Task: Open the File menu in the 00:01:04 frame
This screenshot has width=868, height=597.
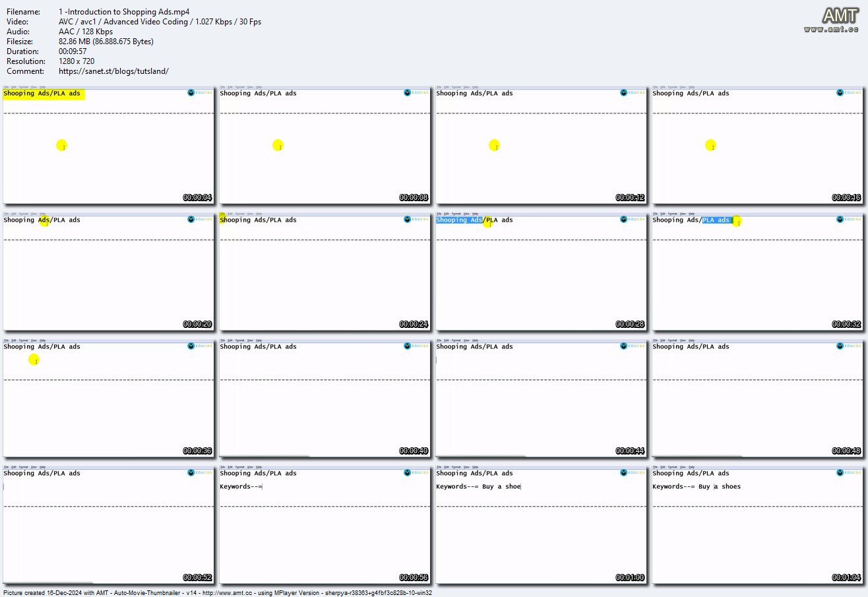Action: click(655, 467)
